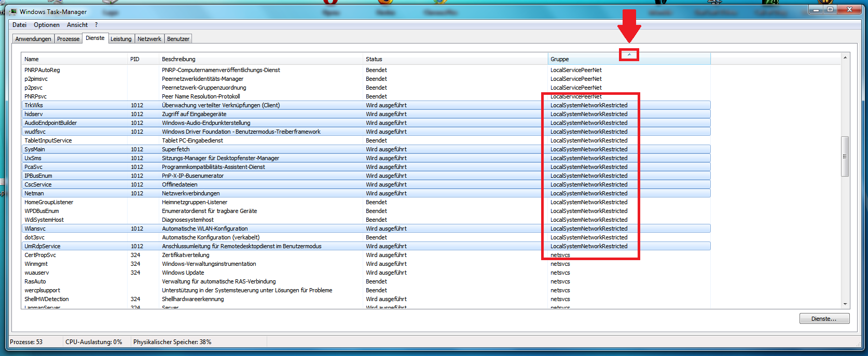Sort by the PID column header

143,59
